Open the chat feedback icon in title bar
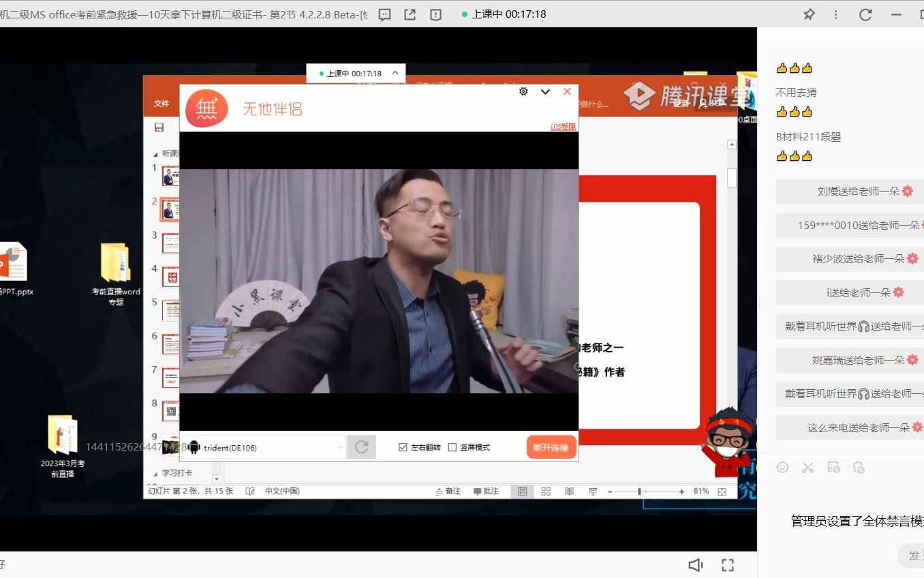Screen dimensions: 924x578 pyautogui.click(x=385, y=14)
